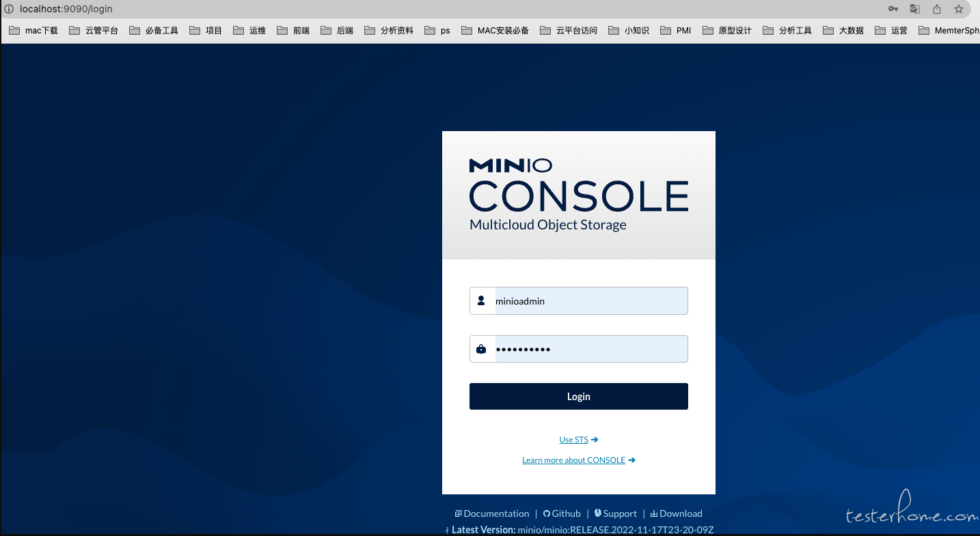Click the user icon in username field

pyautogui.click(x=481, y=300)
